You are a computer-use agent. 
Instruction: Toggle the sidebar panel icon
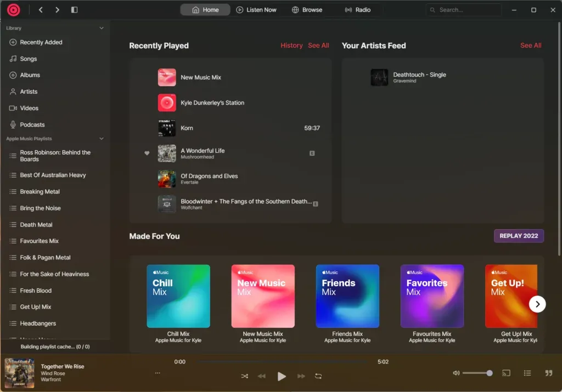[74, 10]
